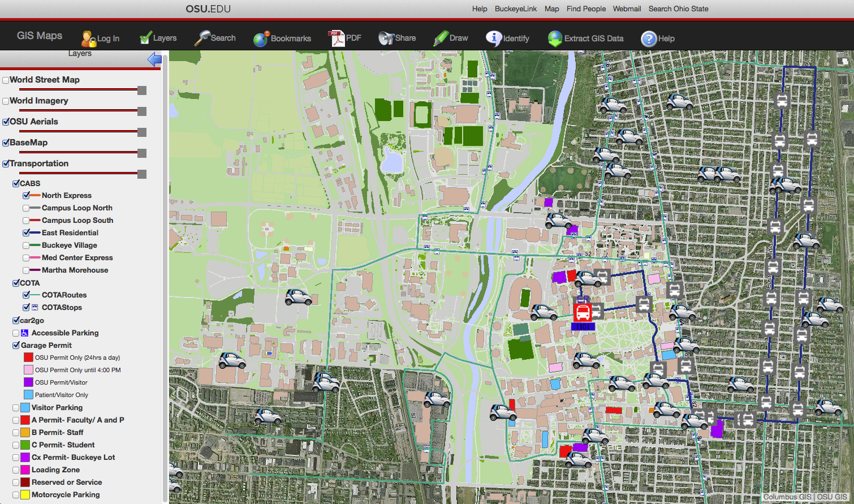
Task: Open the Bookmarks globe icon
Action: [x=261, y=38]
